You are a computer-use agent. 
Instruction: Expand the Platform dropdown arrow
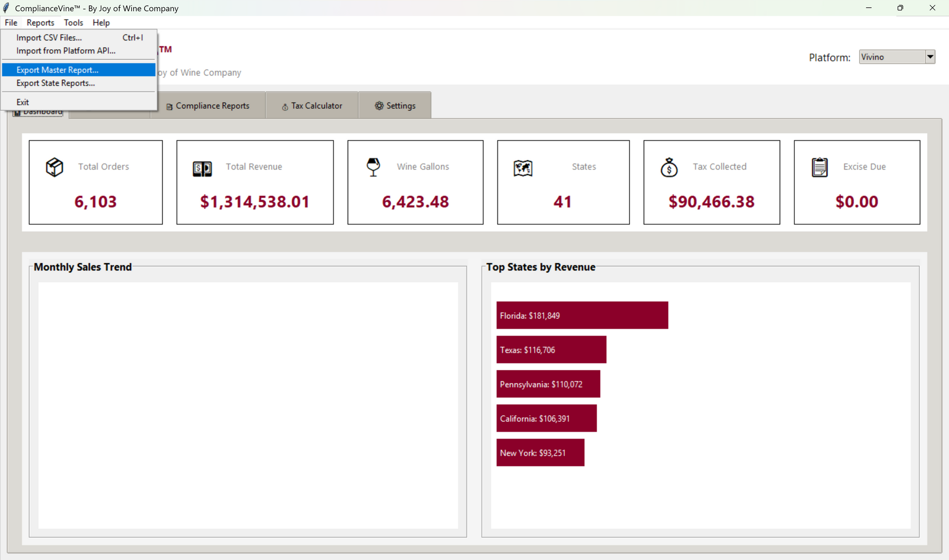tap(930, 57)
